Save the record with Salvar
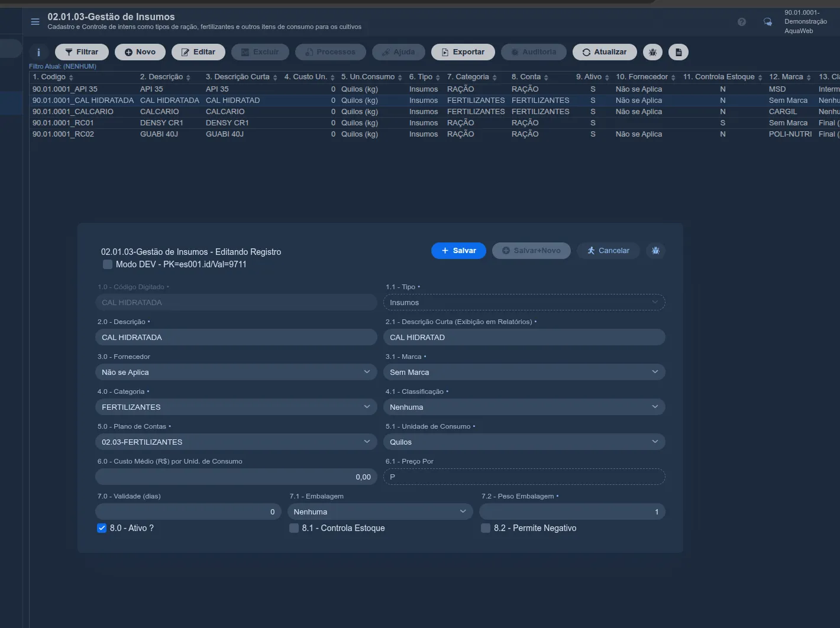This screenshot has width=840, height=628. 458,251
